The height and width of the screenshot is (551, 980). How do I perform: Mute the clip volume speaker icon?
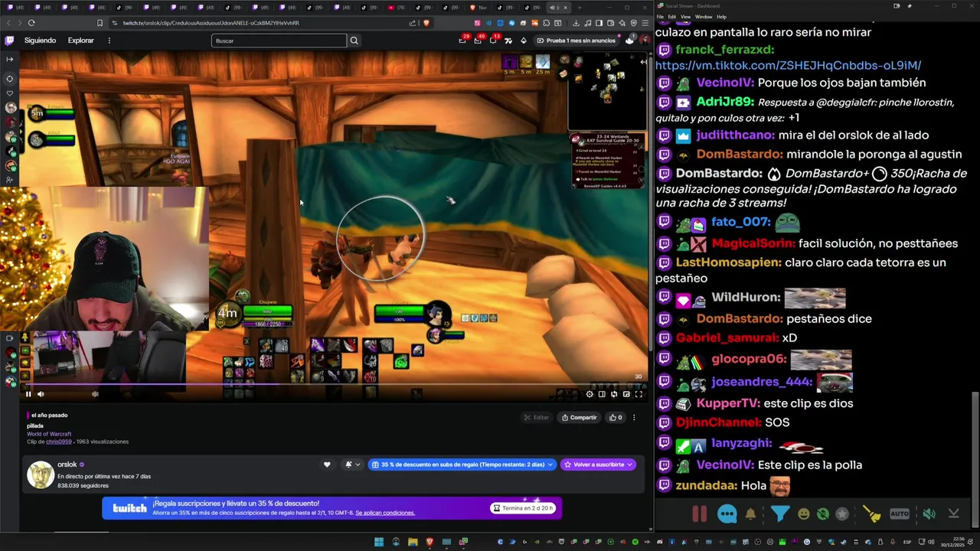41,394
